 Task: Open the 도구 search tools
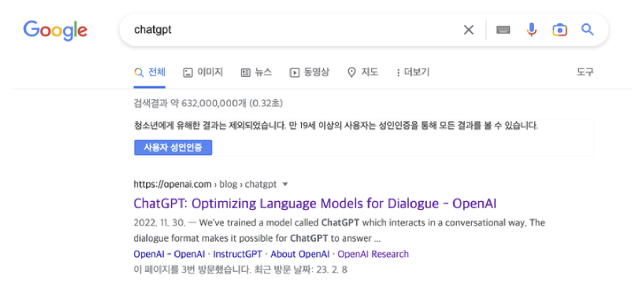[585, 72]
